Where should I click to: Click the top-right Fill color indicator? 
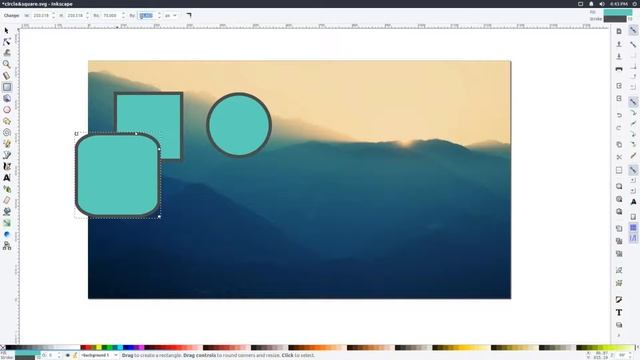(x=618, y=12)
